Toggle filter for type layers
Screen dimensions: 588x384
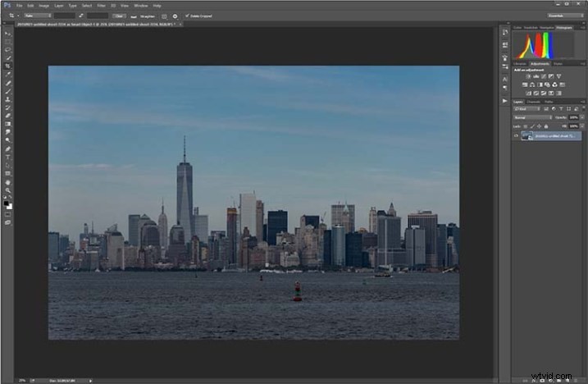point(562,109)
